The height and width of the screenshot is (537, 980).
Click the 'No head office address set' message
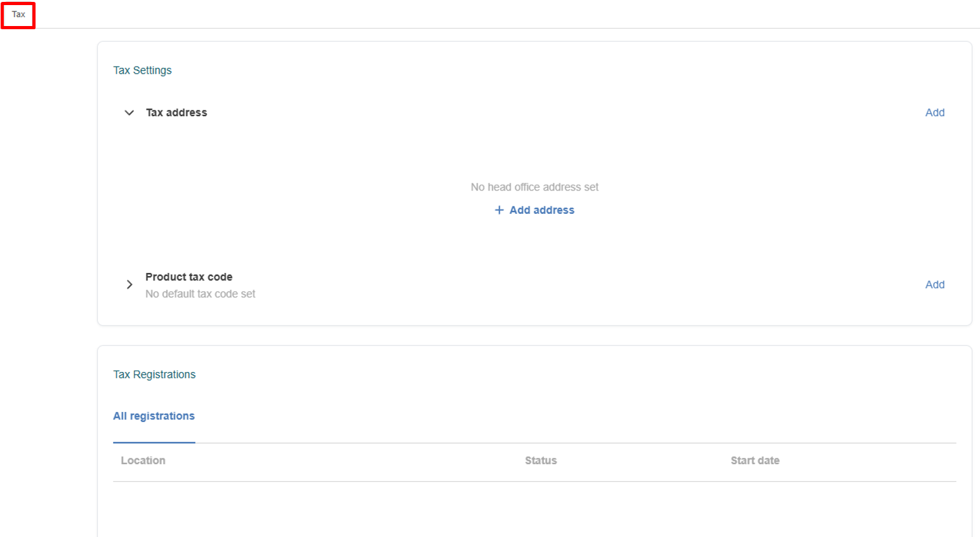click(534, 187)
